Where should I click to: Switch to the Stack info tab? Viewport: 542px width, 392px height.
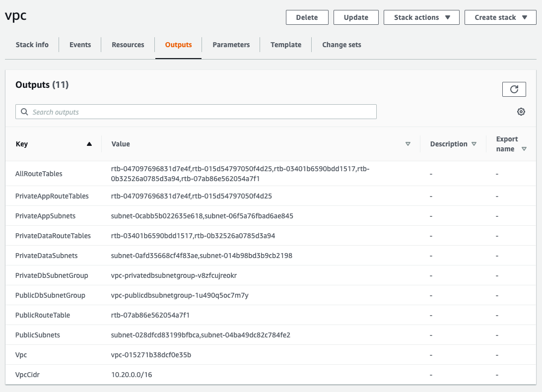[32, 45]
